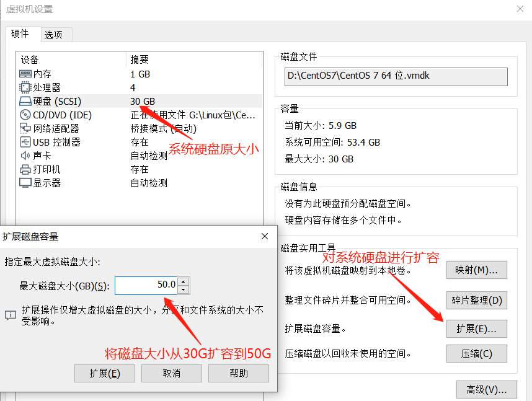
Task: Click the 设备 column header
Action: click(30, 59)
